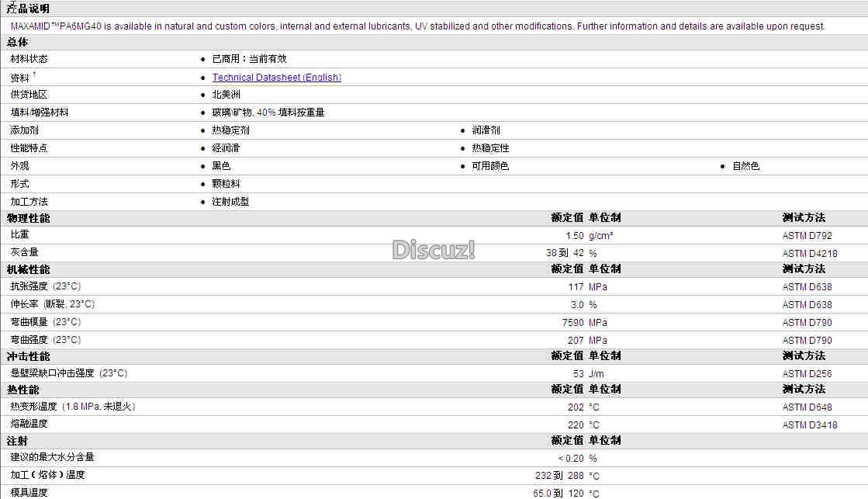Click the "形式" row label
This screenshot has height=499, width=868.
(19, 183)
